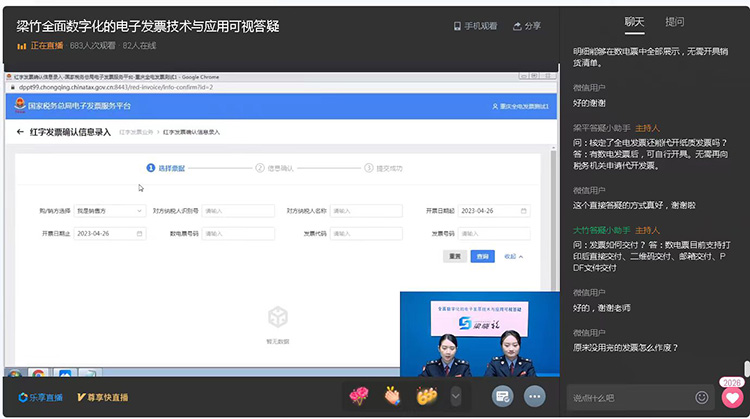This screenshot has height=419, width=750.
Task: Send the clapping hands reaction
Action: pyautogui.click(x=393, y=396)
